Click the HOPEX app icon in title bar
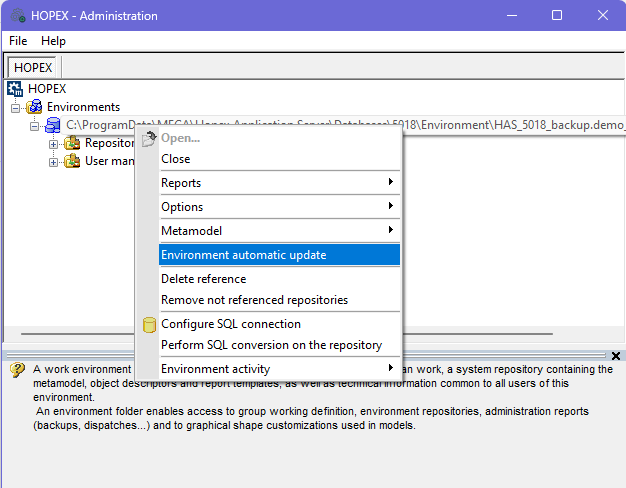The image size is (626, 488). click(x=17, y=16)
